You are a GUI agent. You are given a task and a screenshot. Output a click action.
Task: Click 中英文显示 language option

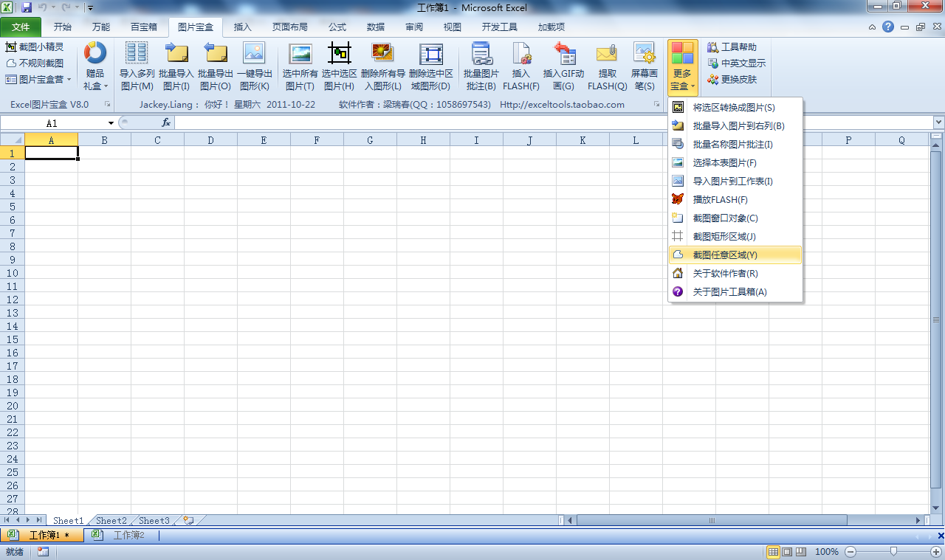click(x=736, y=63)
